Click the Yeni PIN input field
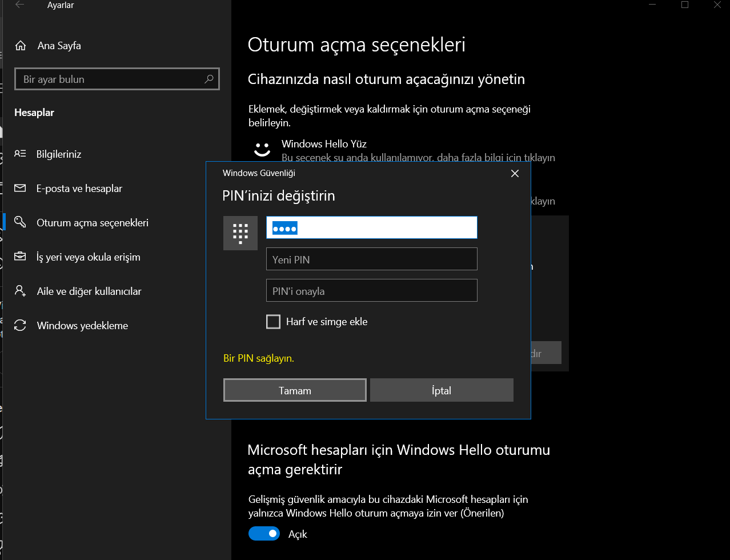 click(372, 259)
